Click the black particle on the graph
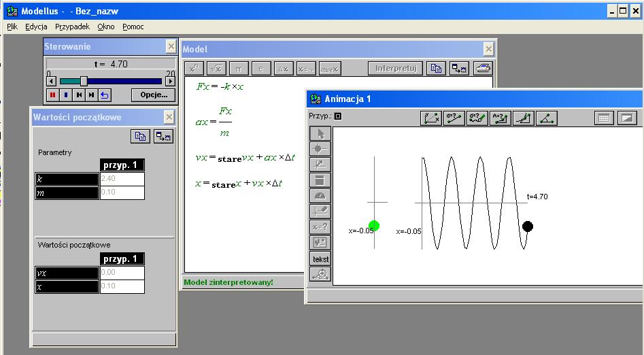Screen dimensions: 644x355 (528, 226)
